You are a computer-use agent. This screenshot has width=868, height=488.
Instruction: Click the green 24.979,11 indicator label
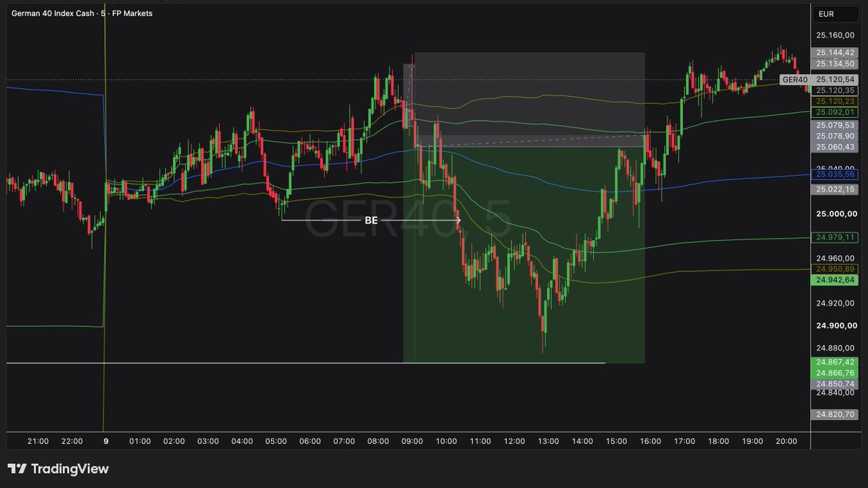pyautogui.click(x=835, y=237)
